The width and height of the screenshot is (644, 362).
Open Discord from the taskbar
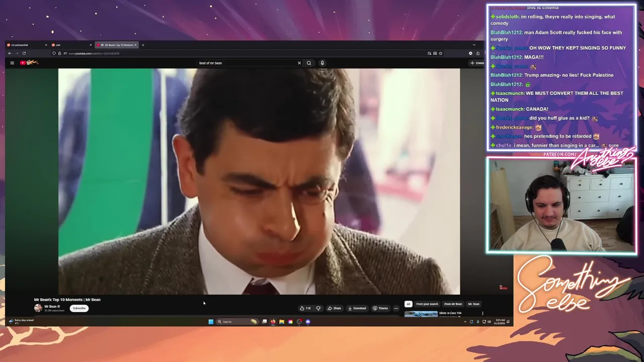308,322
